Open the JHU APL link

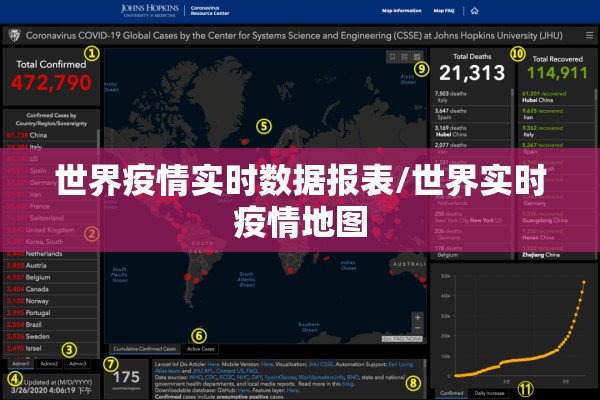pyautogui.click(x=202, y=371)
